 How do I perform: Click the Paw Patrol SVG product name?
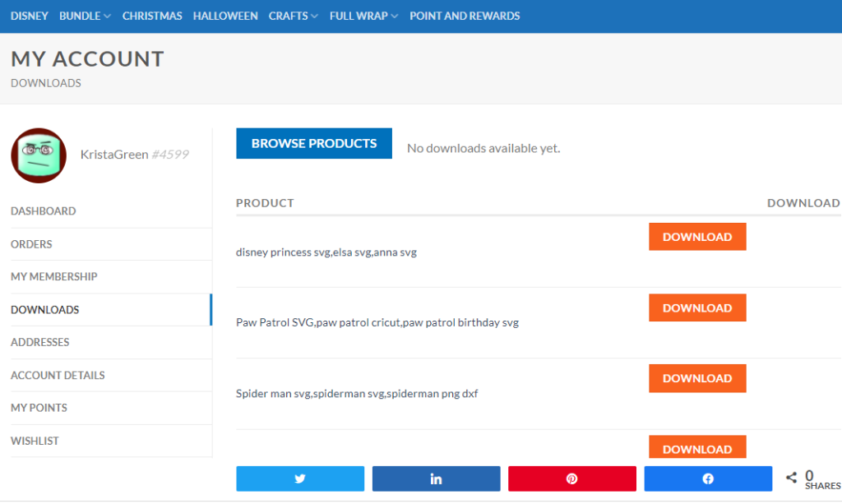(377, 322)
